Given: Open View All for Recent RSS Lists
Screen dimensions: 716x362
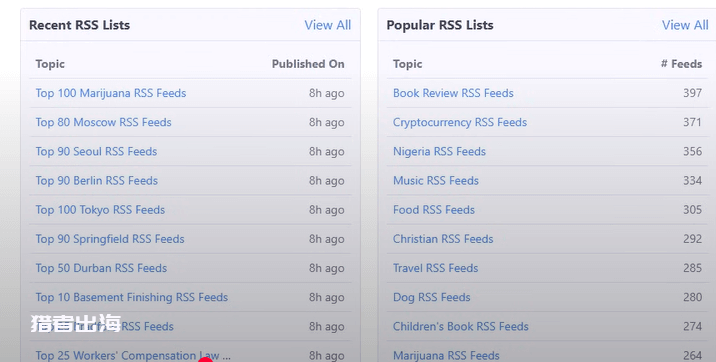Looking at the screenshot, I should pos(327,25).
